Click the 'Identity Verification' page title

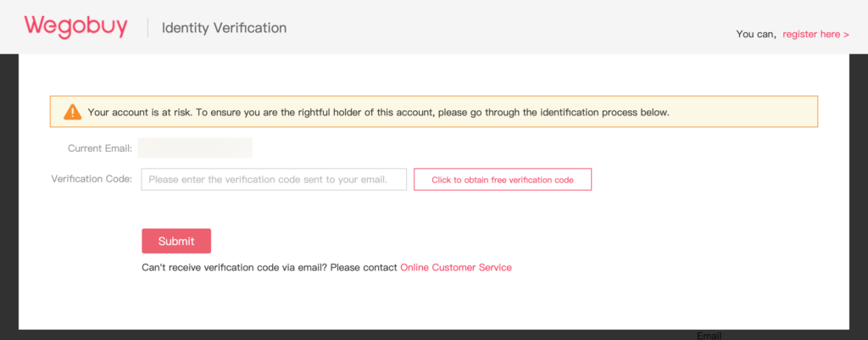[224, 28]
